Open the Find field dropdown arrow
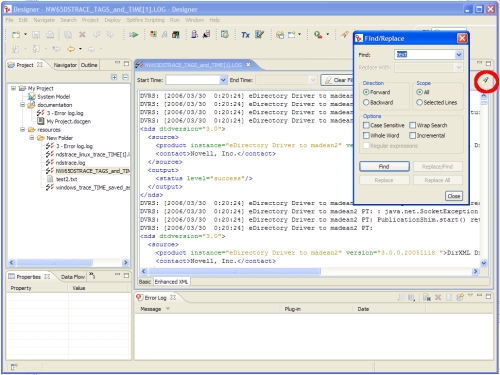This screenshot has width=500, height=375. tap(459, 55)
